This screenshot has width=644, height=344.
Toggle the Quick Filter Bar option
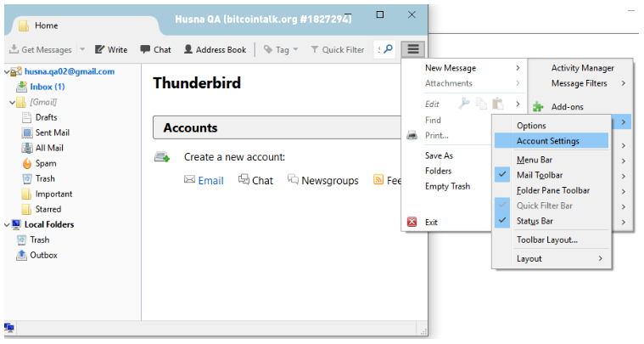pos(552,206)
